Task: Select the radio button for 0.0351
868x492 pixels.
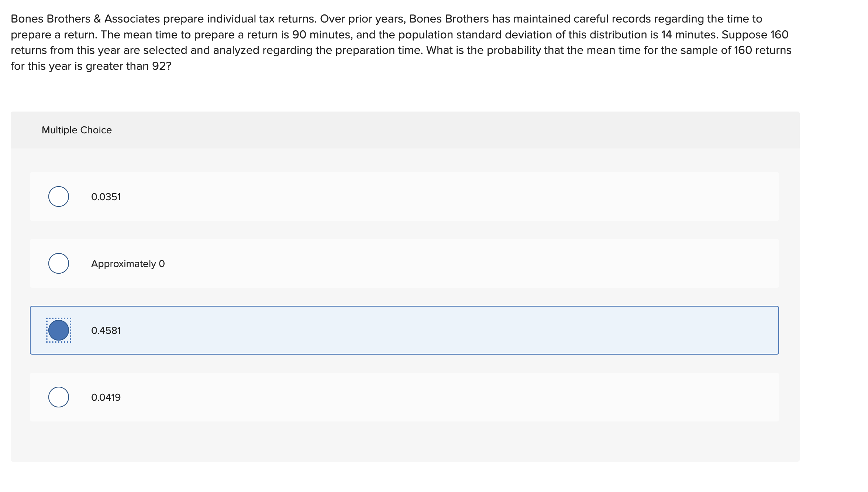Action: pos(58,197)
